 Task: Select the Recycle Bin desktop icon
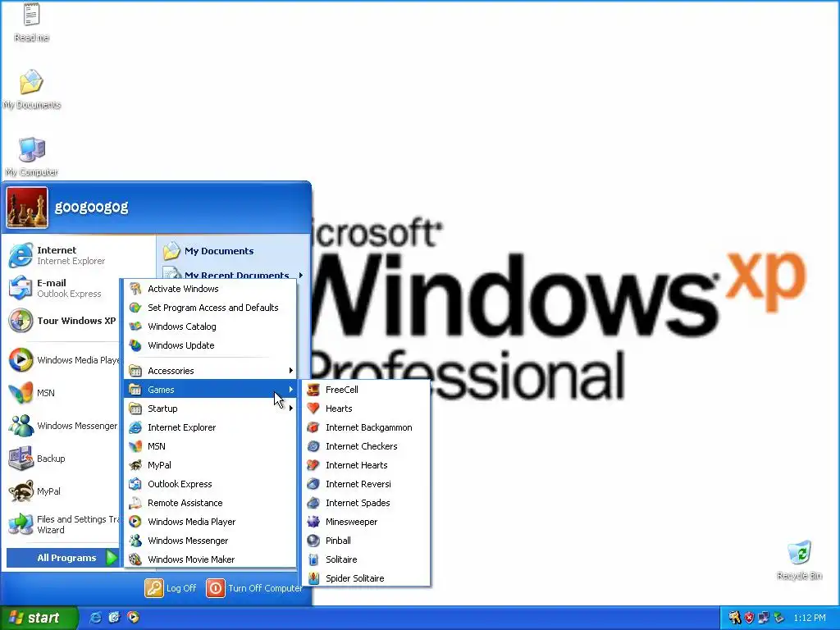(799, 559)
